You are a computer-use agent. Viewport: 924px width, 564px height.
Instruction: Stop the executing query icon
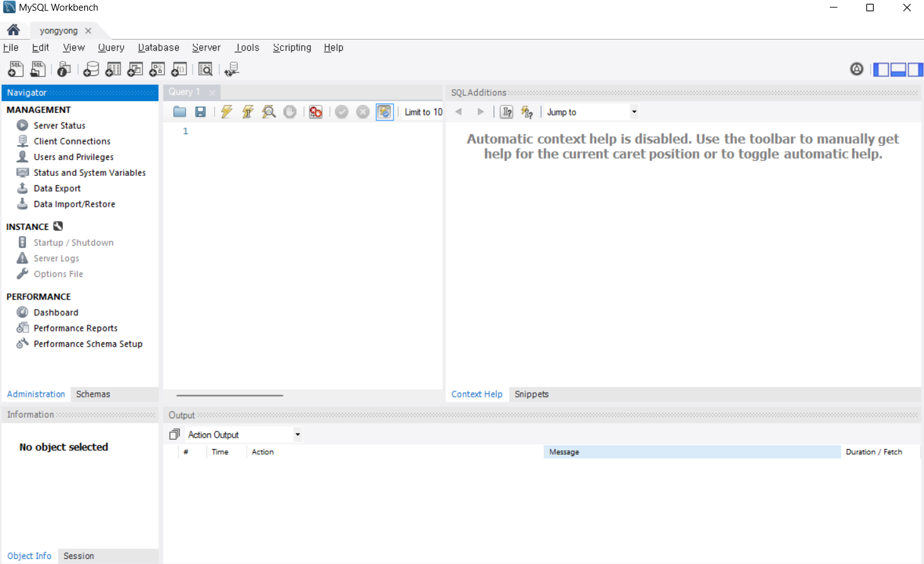click(289, 112)
